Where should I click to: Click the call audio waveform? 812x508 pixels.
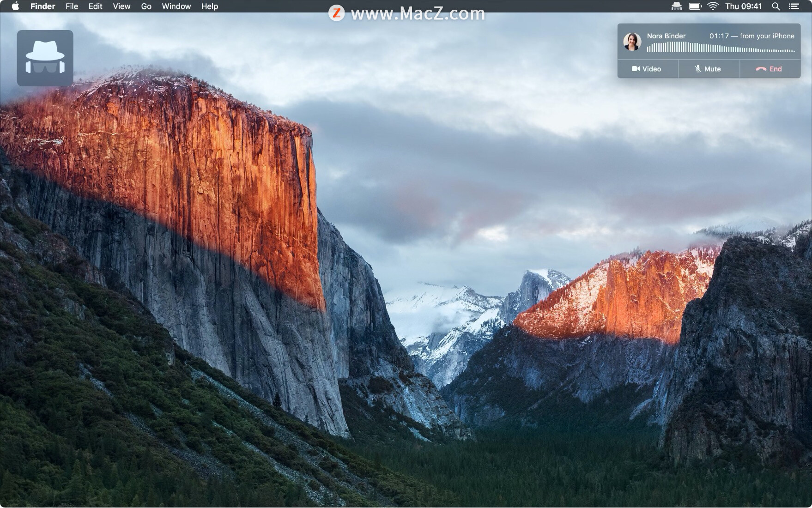721,48
